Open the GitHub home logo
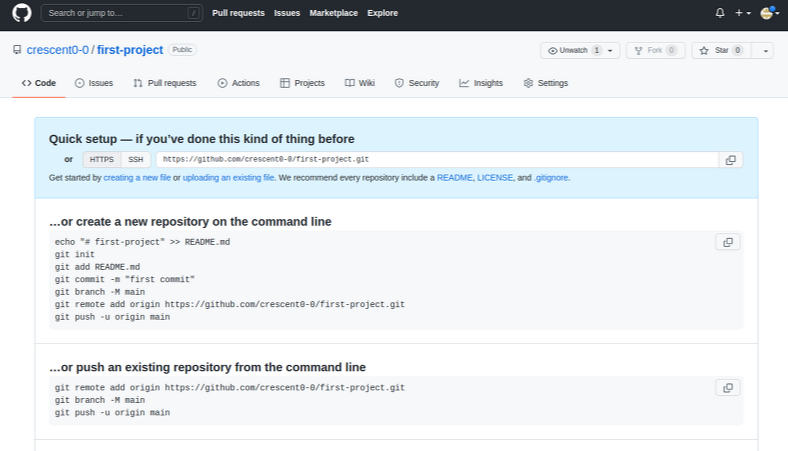The width and height of the screenshot is (788, 451). tap(22, 13)
